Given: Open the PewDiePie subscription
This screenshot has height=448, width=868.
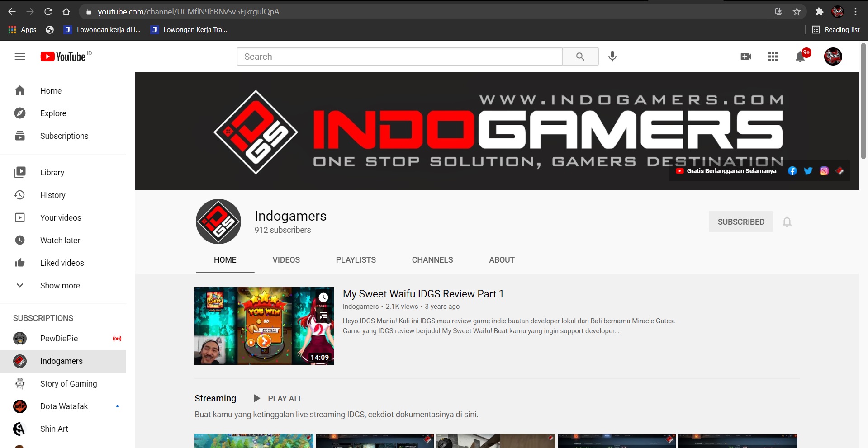Looking at the screenshot, I should [63, 338].
